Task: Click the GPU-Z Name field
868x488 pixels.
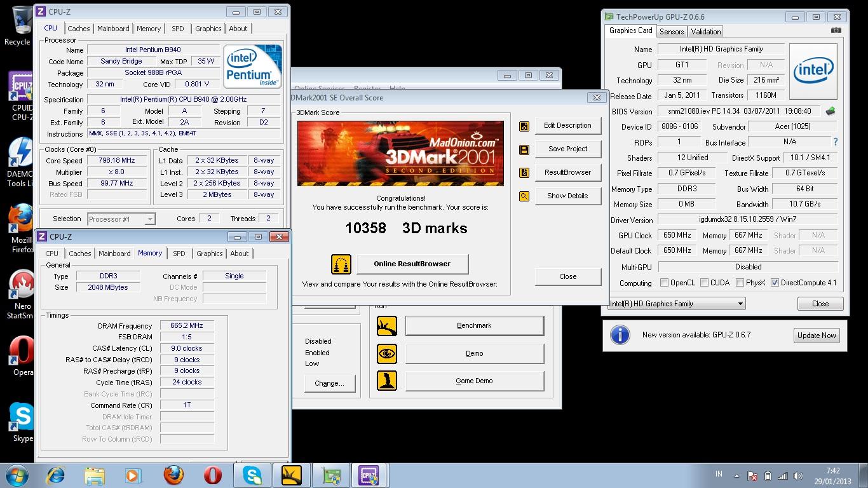Action: pos(721,49)
